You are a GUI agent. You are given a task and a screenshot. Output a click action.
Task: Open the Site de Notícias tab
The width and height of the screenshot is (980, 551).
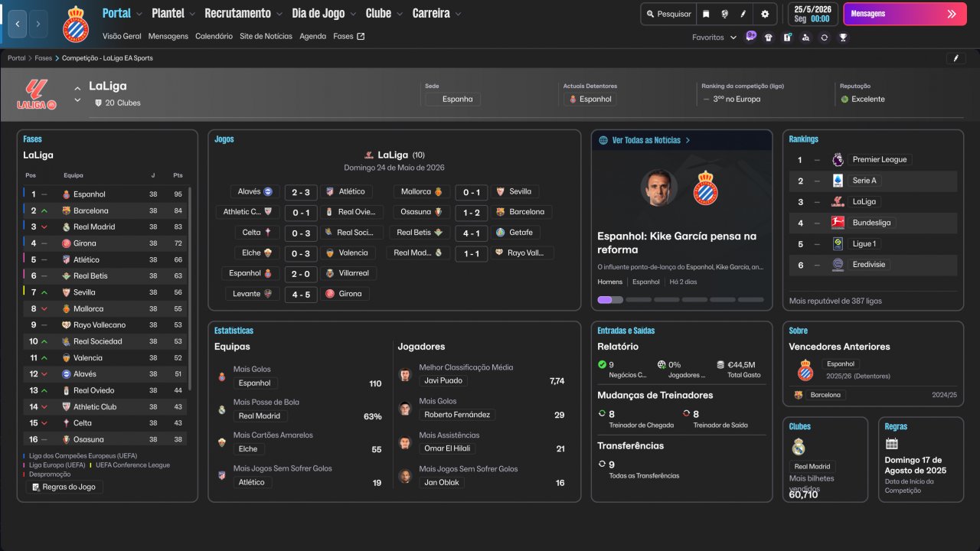[x=266, y=36]
